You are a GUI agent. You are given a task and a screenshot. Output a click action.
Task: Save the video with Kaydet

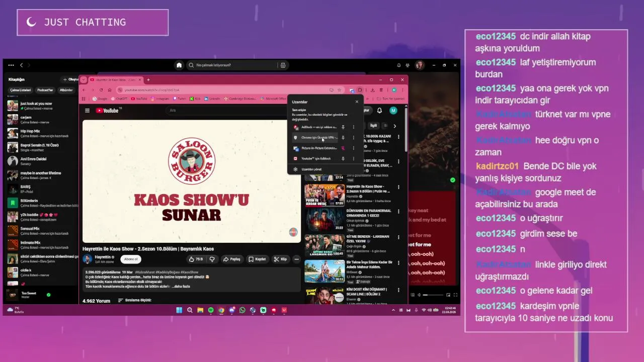(257, 259)
